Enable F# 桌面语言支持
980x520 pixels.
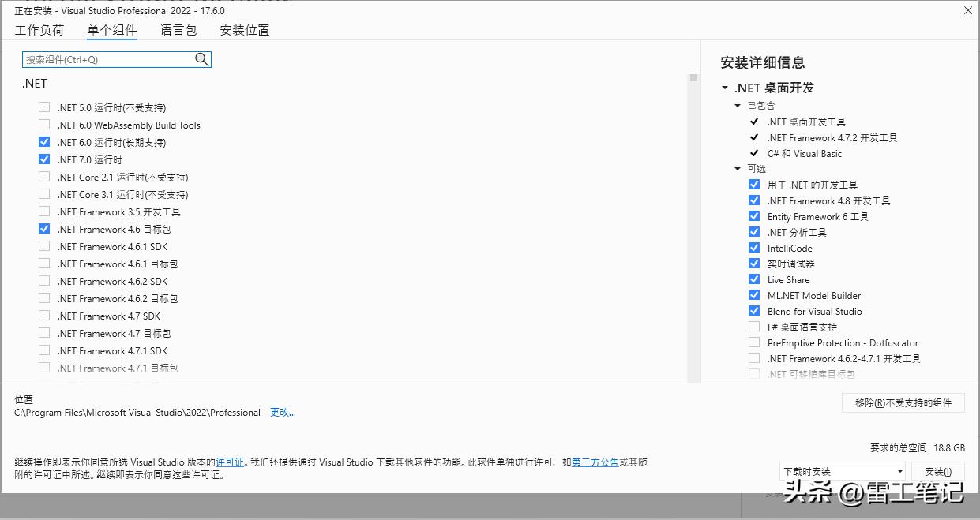pyautogui.click(x=754, y=327)
